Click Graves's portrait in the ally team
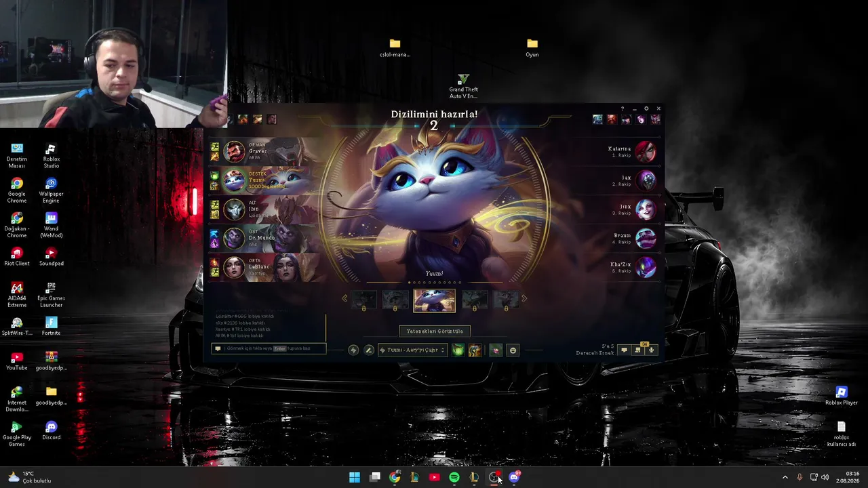This screenshot has width=868, height=488. 234,152
